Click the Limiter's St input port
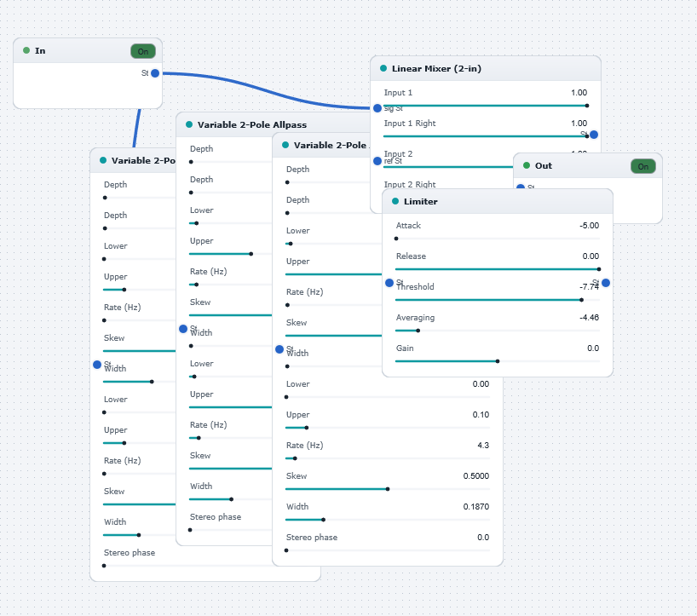This screenshot has height=616, width=697. 389,283
